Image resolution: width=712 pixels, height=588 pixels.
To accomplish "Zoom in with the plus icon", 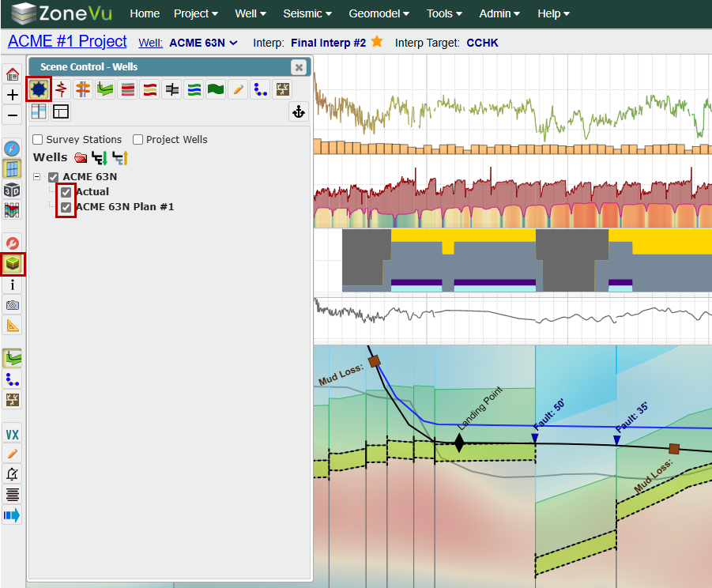I will 13,94.
